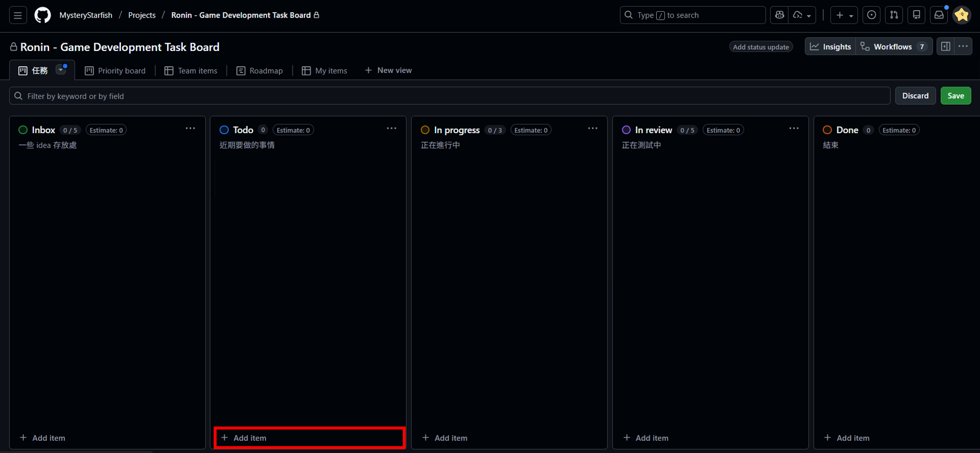Open Copilot chat icon
Viewport: 980px width, 453px height.
(779, 15)
